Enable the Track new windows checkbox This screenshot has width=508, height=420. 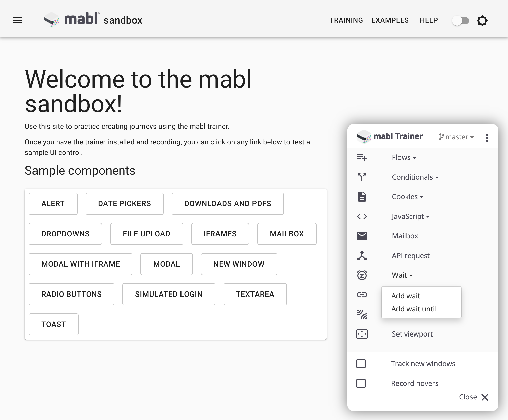[x=361, y=364]
